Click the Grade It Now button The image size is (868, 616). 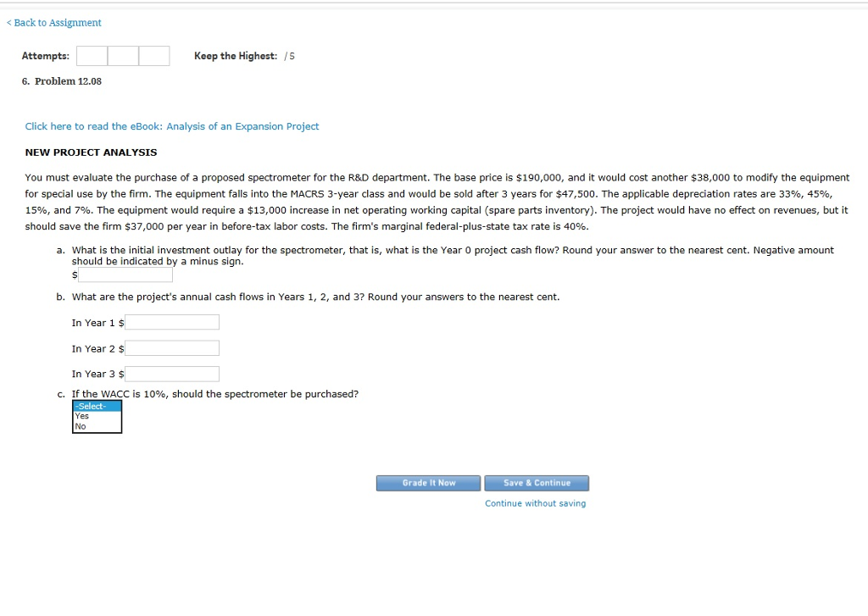pos(427,483)
